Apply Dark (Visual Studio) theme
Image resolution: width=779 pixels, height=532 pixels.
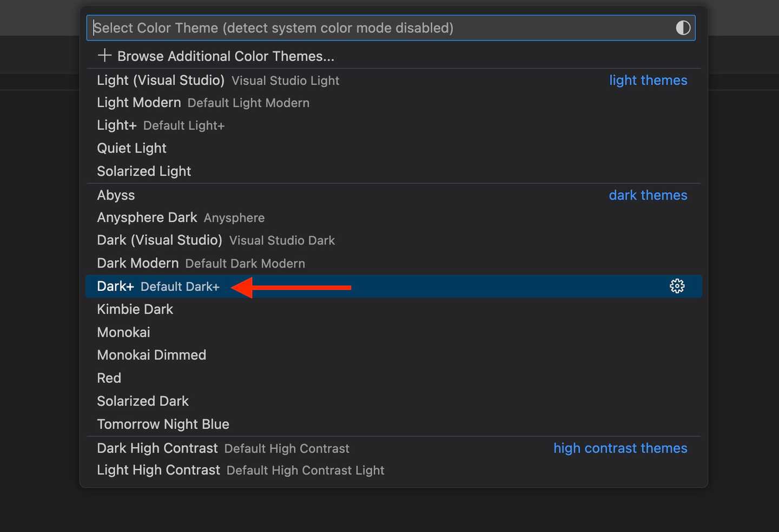tap(160, 241)
